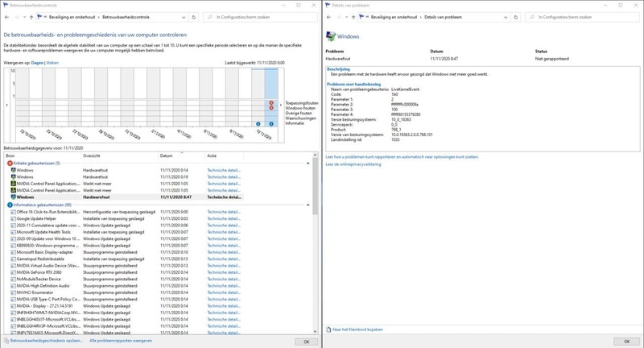Click the events list scrollbar up arrow
Screen dimensions: 644x348
point(315,155)
